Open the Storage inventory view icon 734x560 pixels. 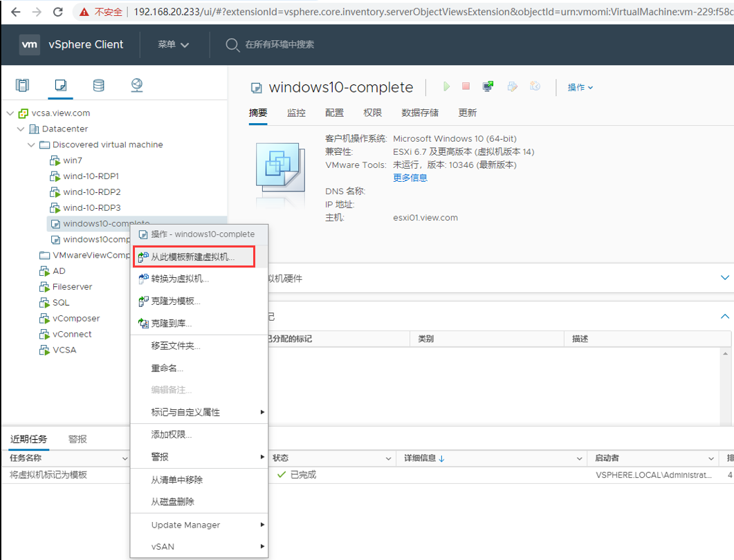98,85
